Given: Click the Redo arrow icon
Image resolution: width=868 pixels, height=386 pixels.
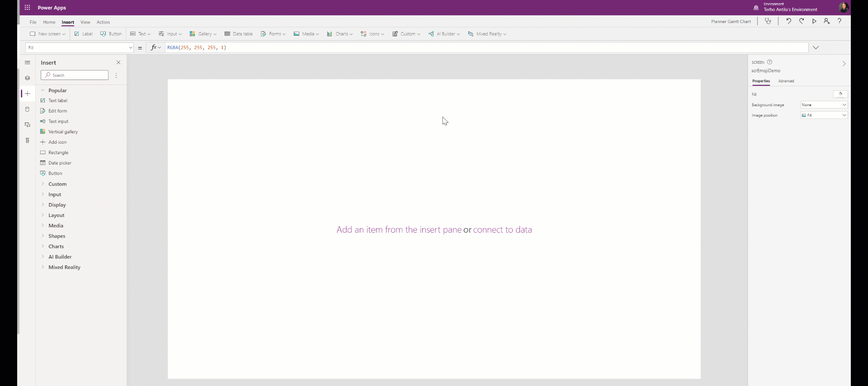Looking at the screenshot, I should click(802, 21).
